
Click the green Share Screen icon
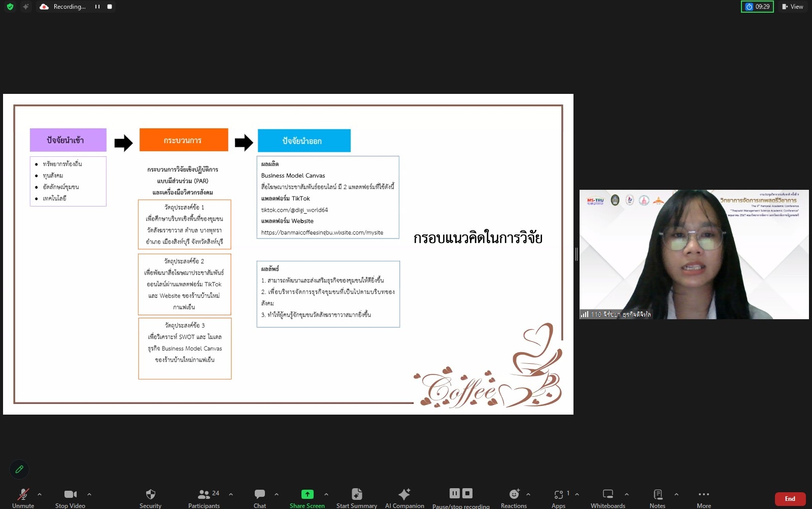[x=307, y=494]
